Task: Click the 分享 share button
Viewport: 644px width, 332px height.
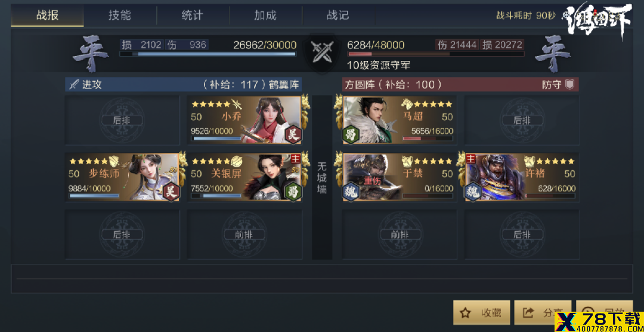Action: click(542, 313)
